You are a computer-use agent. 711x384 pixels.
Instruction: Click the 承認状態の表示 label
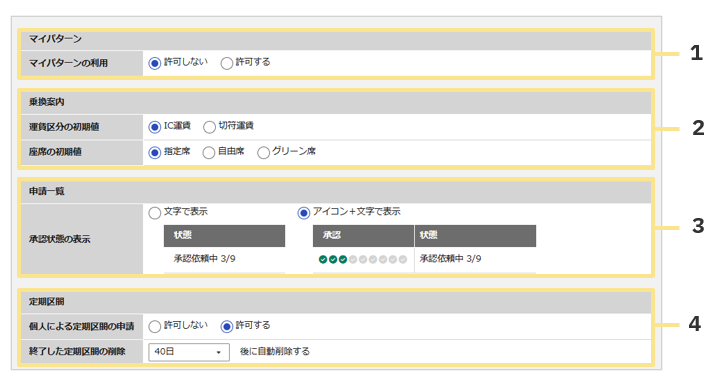(60, 239)
